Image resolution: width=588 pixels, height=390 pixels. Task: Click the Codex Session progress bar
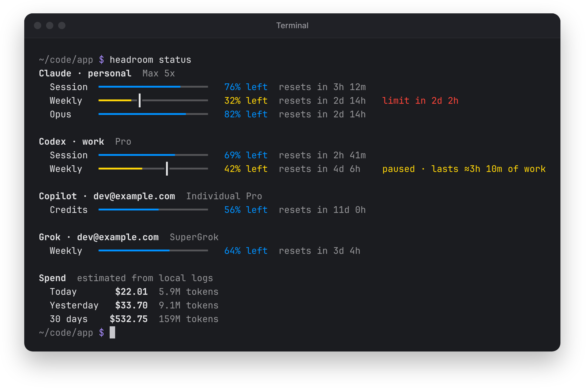pyautogui.click(x=153, y=155)
